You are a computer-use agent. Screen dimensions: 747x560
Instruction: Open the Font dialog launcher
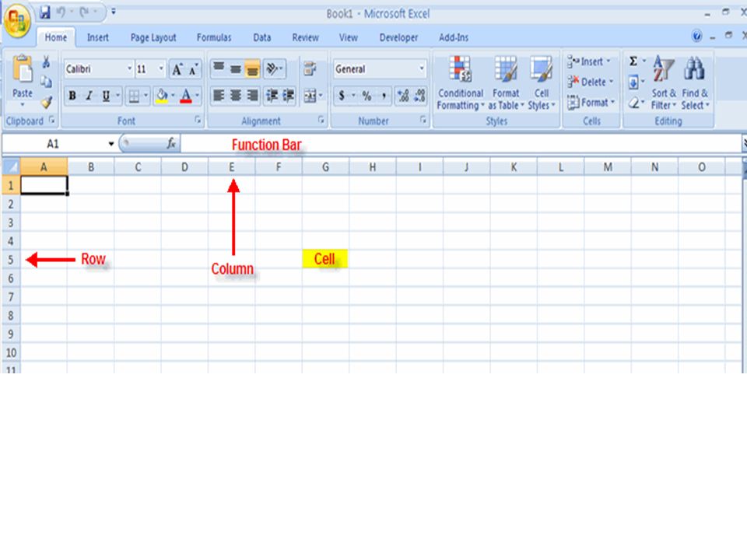[198, 121]
